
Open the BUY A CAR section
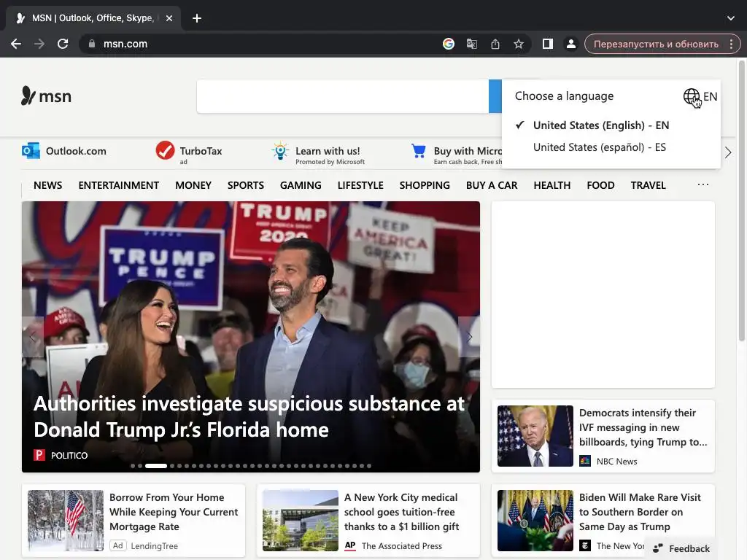[492, 185]
